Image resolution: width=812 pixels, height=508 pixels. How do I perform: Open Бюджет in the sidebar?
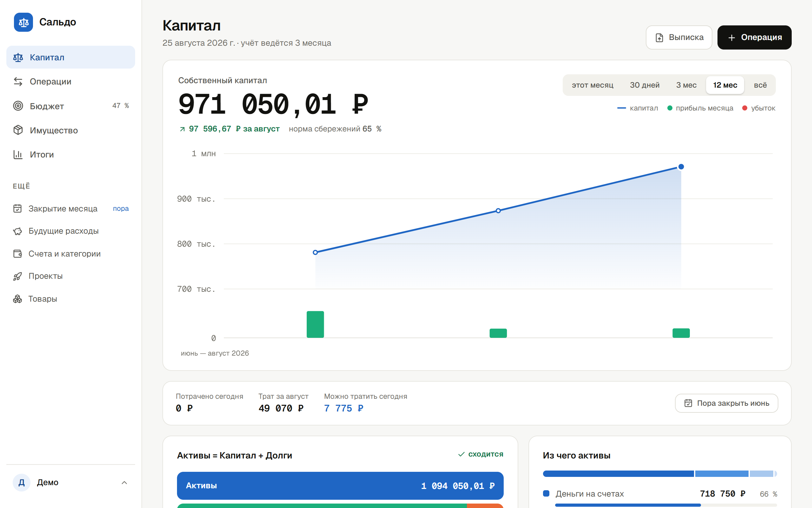[x=71, y=106]
